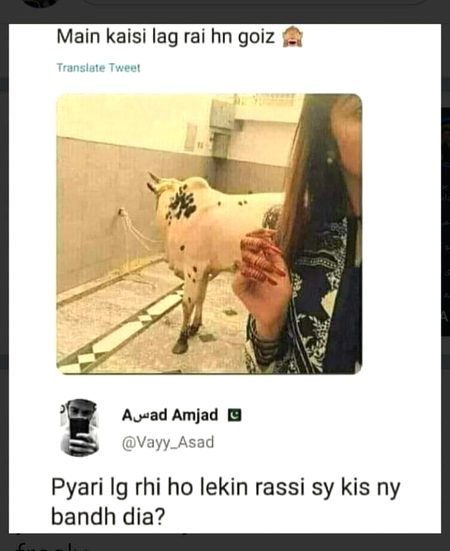The width and height of the screenshot is (450, 551).
Task: Click the Pakistan flag icon beside Amjad
Action: tap(235, 415)
